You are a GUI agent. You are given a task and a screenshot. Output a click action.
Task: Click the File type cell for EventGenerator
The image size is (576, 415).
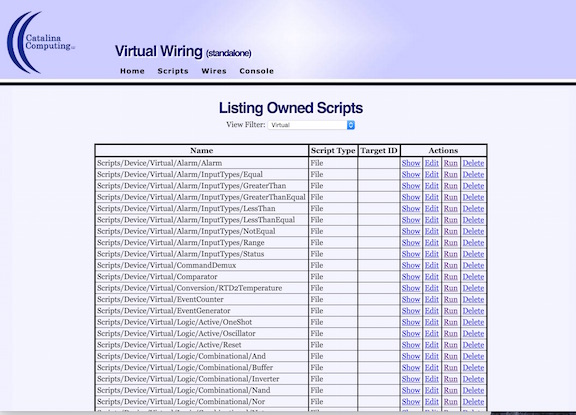point(333,311)
